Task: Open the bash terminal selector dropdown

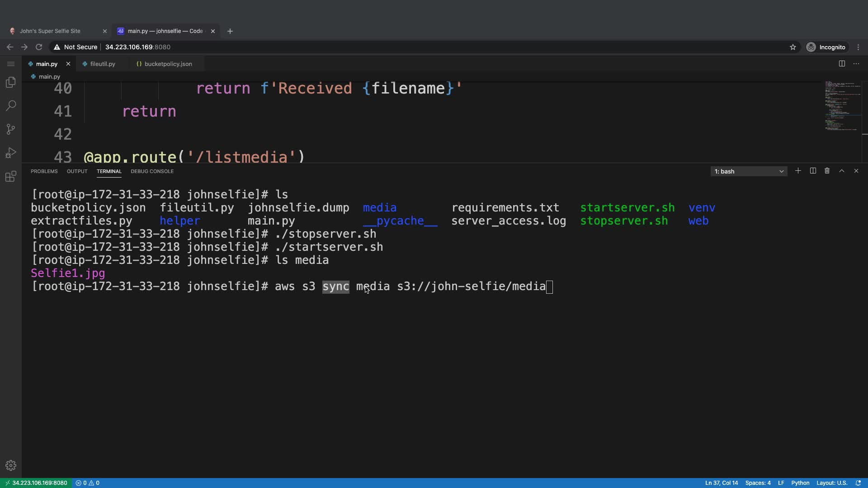Action: tap(749, 171)
